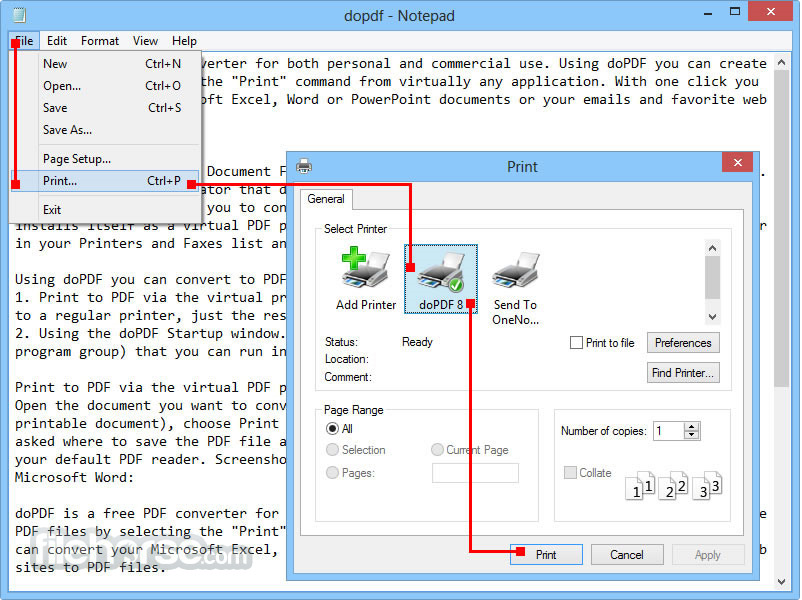
Task: Click the collate pages preview image
Action: 674,485
